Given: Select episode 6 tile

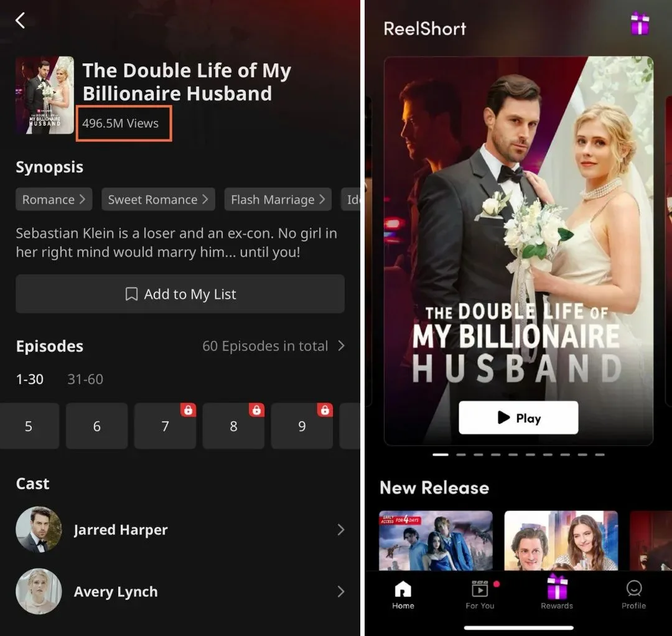Looking at the screenshot, I should click(x=96, y=426).
